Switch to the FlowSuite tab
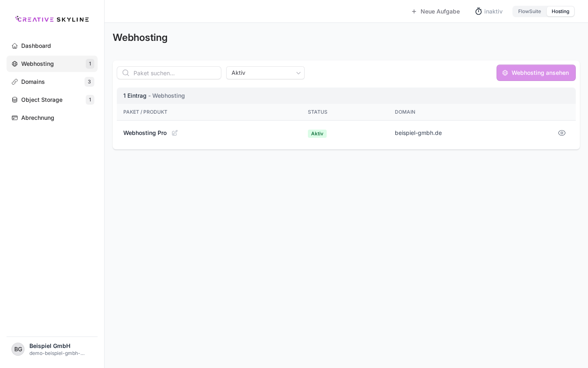The image size is (588, 368). (x=530, y=11)
